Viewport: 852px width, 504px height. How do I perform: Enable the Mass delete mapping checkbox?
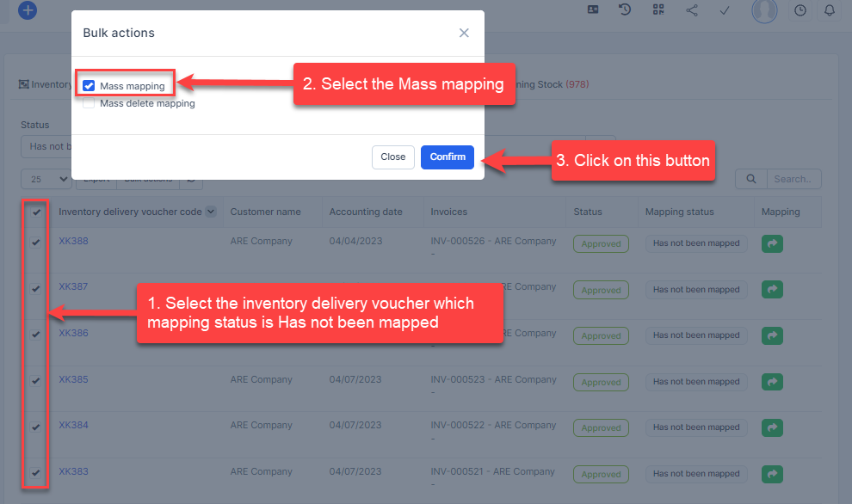(x=89, y=103)
